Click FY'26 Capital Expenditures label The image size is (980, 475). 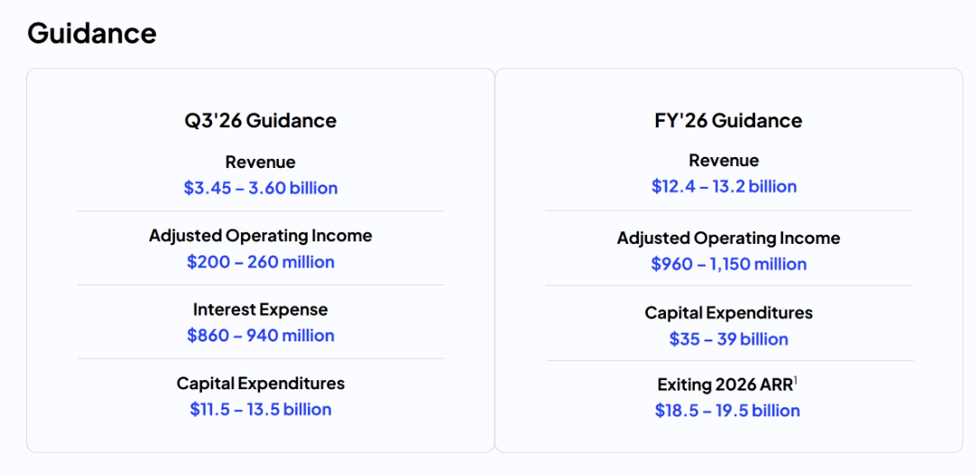(729, 313)
